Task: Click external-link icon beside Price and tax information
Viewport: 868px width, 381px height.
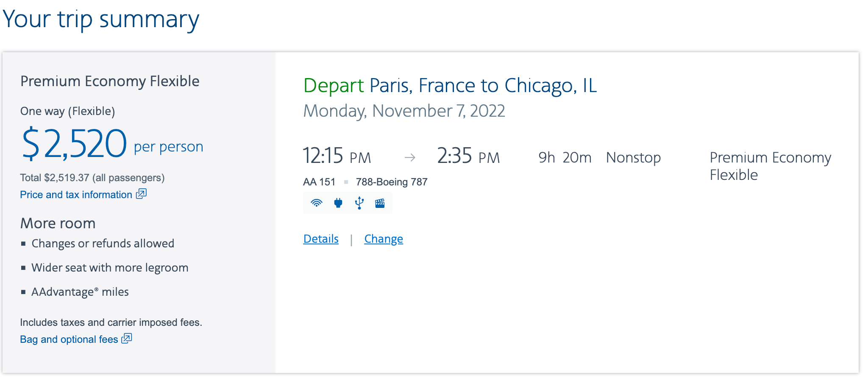Action: tap(141, 194)
